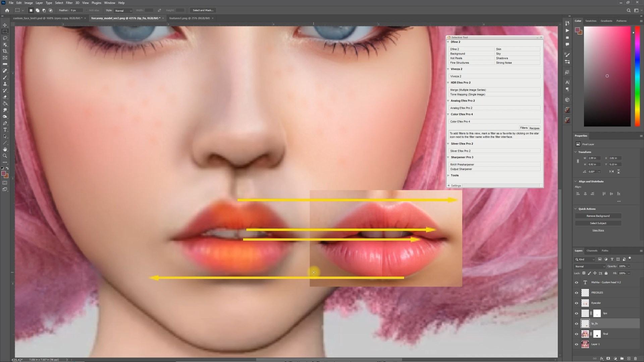Select the Clone Stamp tool
644x362 pixels.
(5, 84)
